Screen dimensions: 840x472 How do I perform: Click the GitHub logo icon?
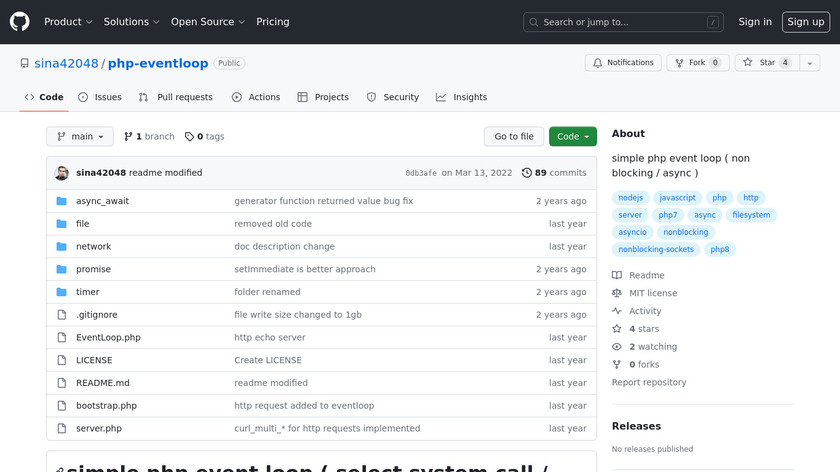(x=20, y=22)
